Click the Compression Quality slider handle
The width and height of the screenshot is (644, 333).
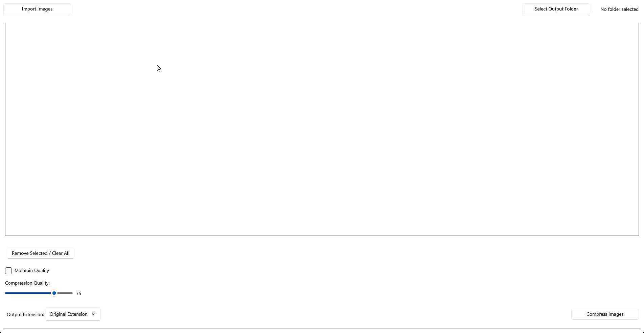click(x=54, y=293)
